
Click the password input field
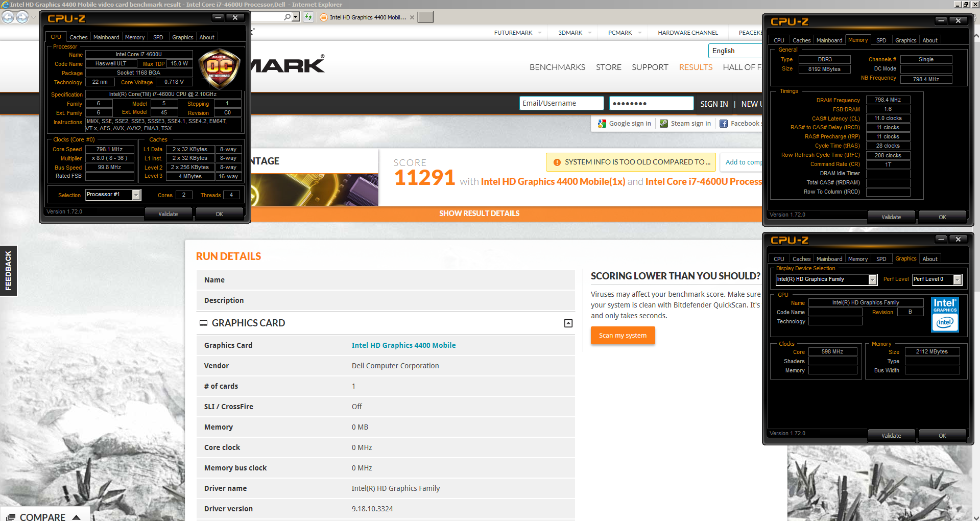pyautogui.click(x=651, y=103)
